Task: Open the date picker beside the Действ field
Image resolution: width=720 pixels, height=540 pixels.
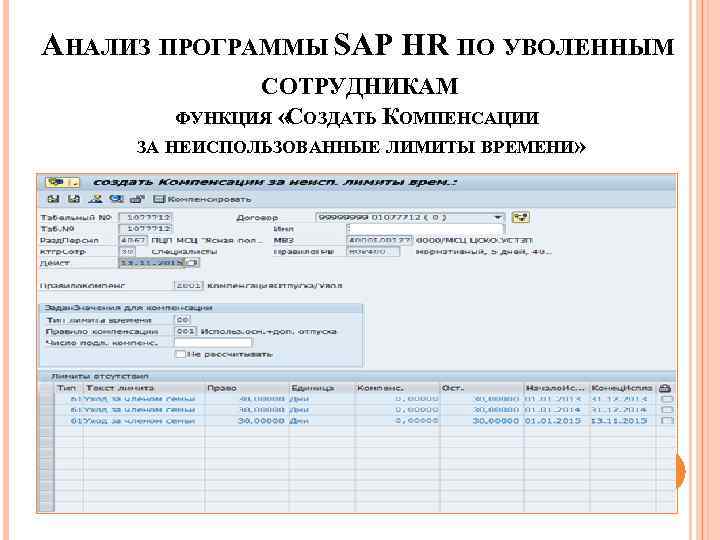Action: point(193,263)
